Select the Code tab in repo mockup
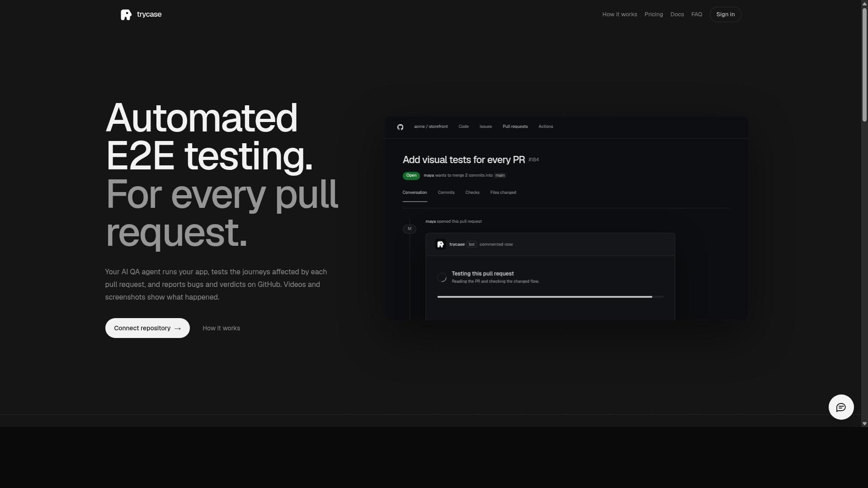Image resolution: width=868 pixels, height=488 pixels. pyautogui.click(x=463, y=127)
